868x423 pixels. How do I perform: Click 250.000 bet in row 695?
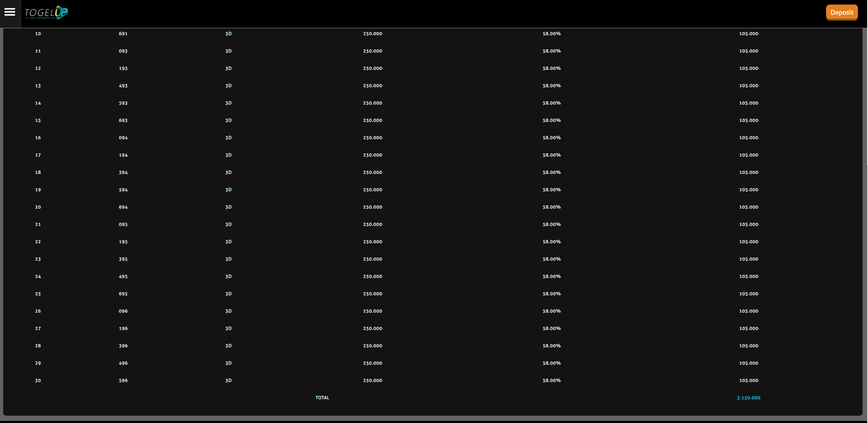(x=372, y=294)
